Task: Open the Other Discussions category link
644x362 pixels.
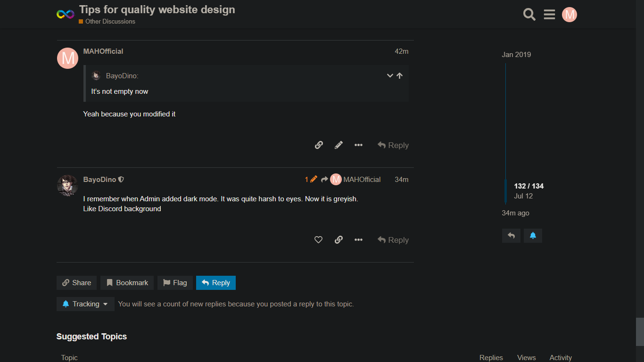Action: coord(110,22)
